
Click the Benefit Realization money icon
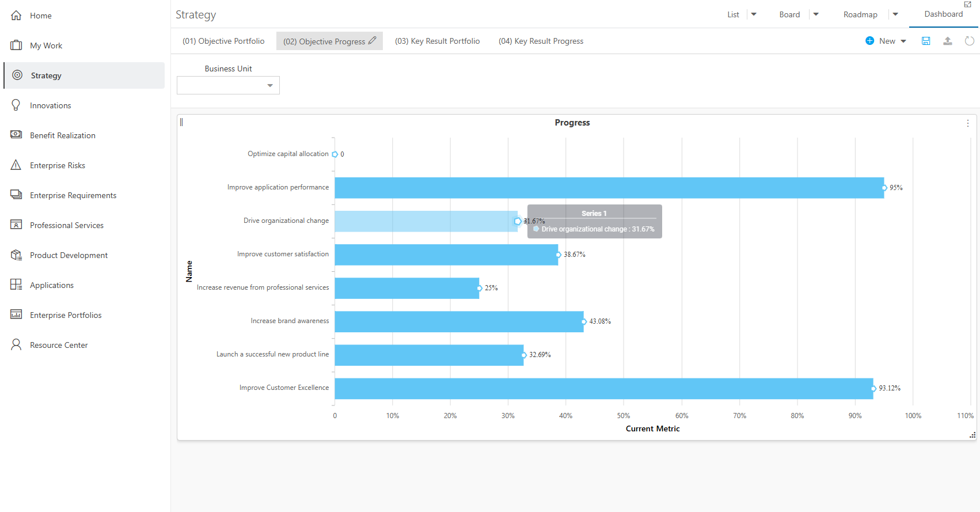coord(16,135)
